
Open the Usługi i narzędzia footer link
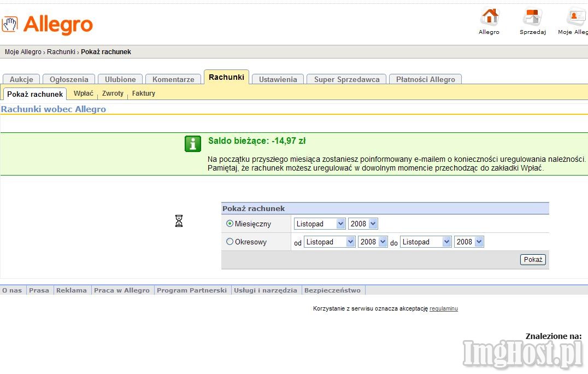coord(266,290)
